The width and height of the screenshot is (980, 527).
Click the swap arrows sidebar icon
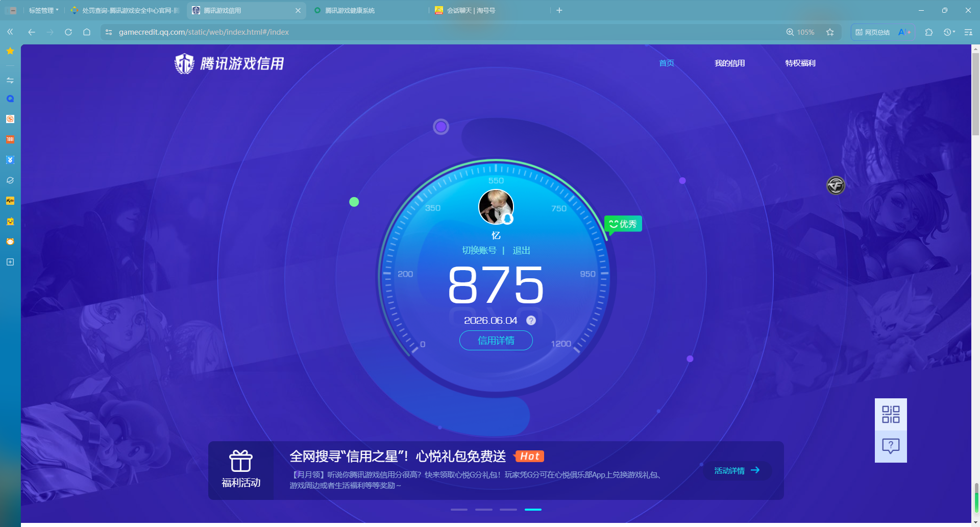coord(10,80)
